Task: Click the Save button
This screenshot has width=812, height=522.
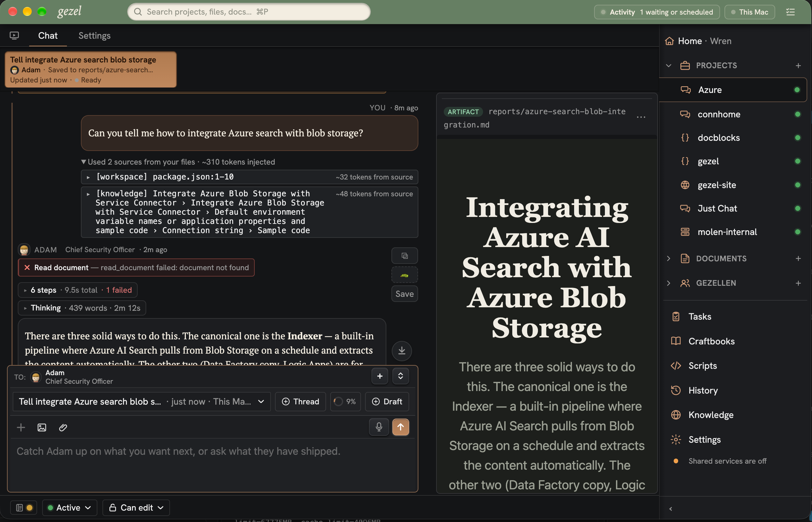Action: pyautogui.click(x=404, y=294)
